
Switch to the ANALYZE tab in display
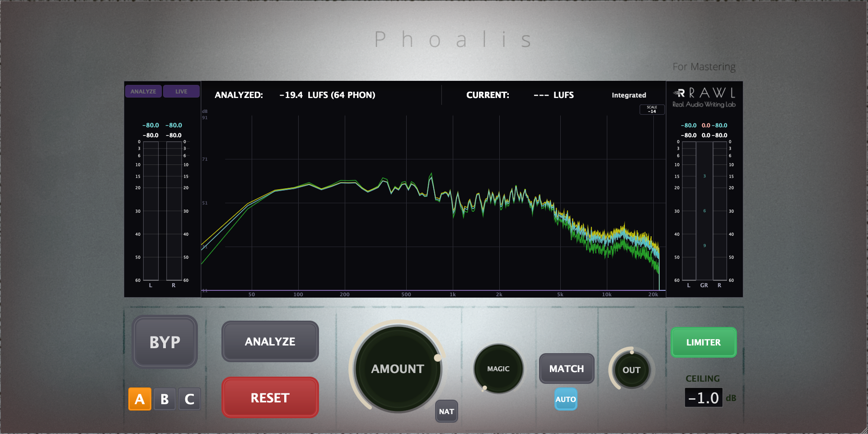tap(143, 91)
